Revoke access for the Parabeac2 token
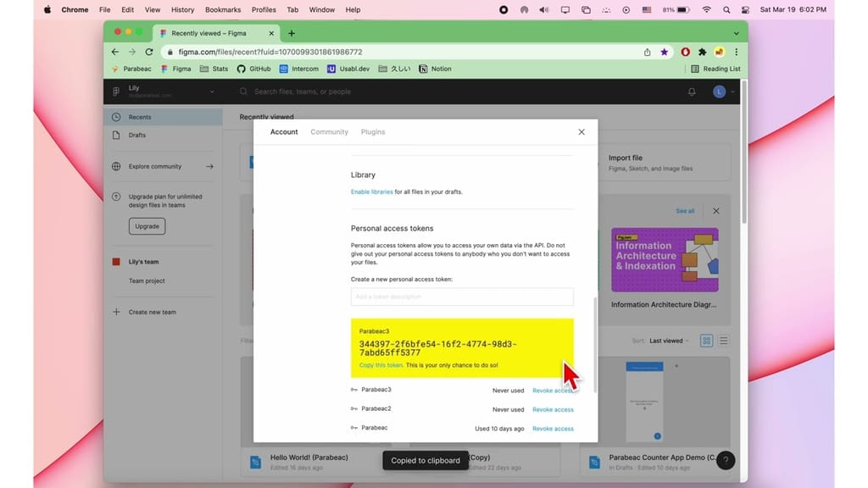The height and width of the screenshot is (488, 868). pos(553,409)
